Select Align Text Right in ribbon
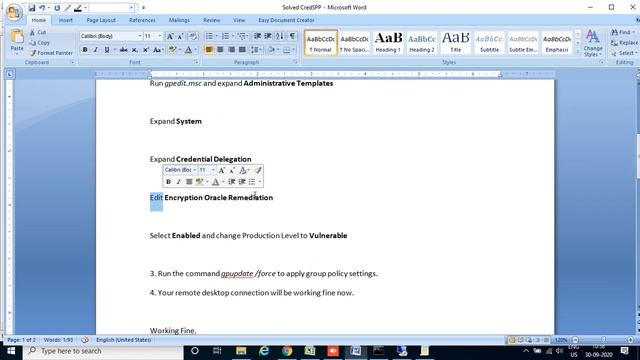This screenshot has width=640, height=360. pyautogui.click(x=231, y=50)
